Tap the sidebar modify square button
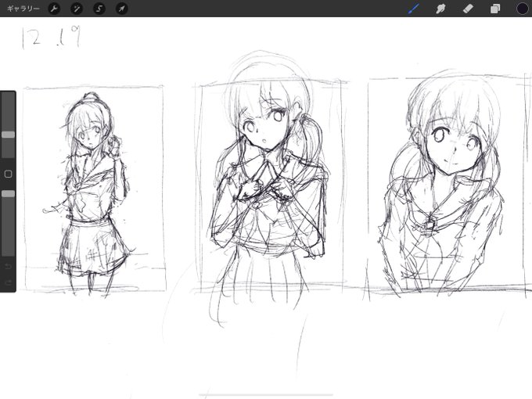 click(8, 174)
